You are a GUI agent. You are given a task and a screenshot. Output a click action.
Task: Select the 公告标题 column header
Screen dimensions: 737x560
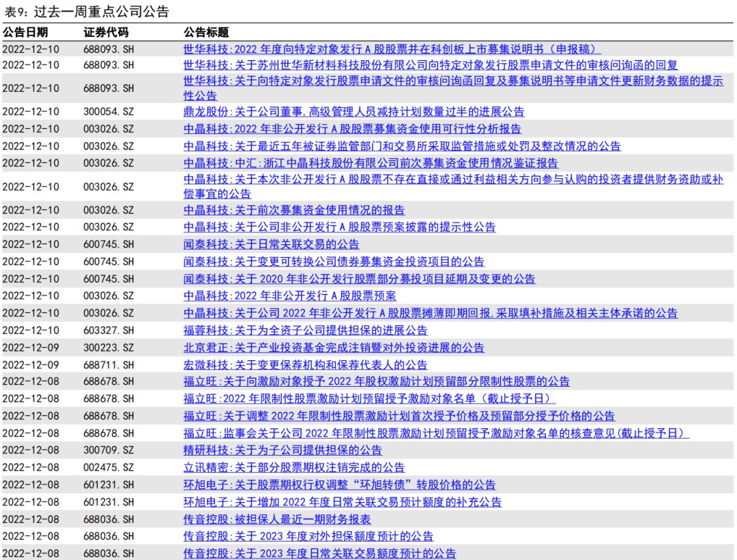point(206,33)
